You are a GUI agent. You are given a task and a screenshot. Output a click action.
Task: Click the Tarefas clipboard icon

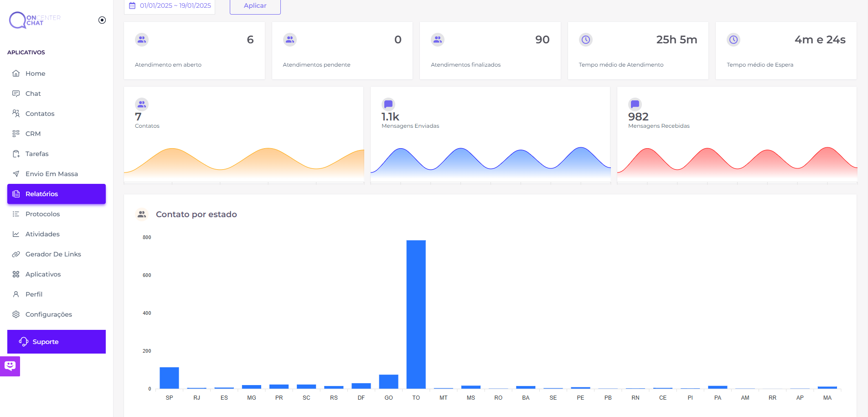click(x=16, y=154)
